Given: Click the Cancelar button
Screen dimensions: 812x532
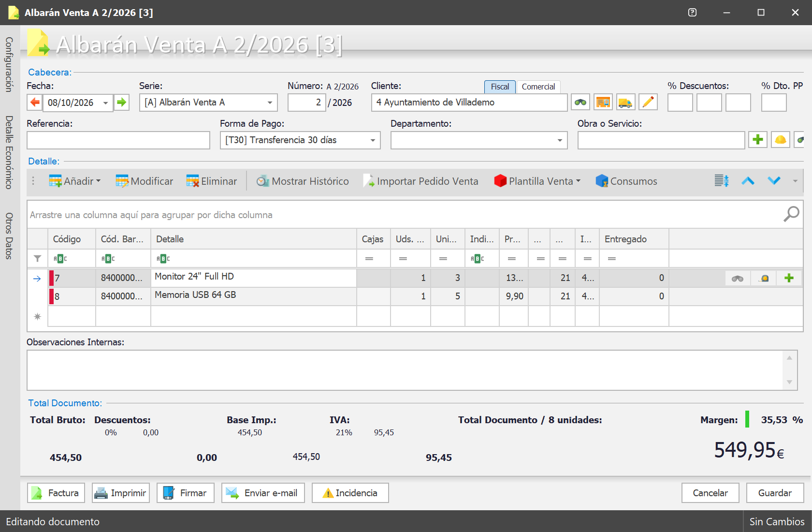Looking at the screenshot, I should click(x=710, y=493).
